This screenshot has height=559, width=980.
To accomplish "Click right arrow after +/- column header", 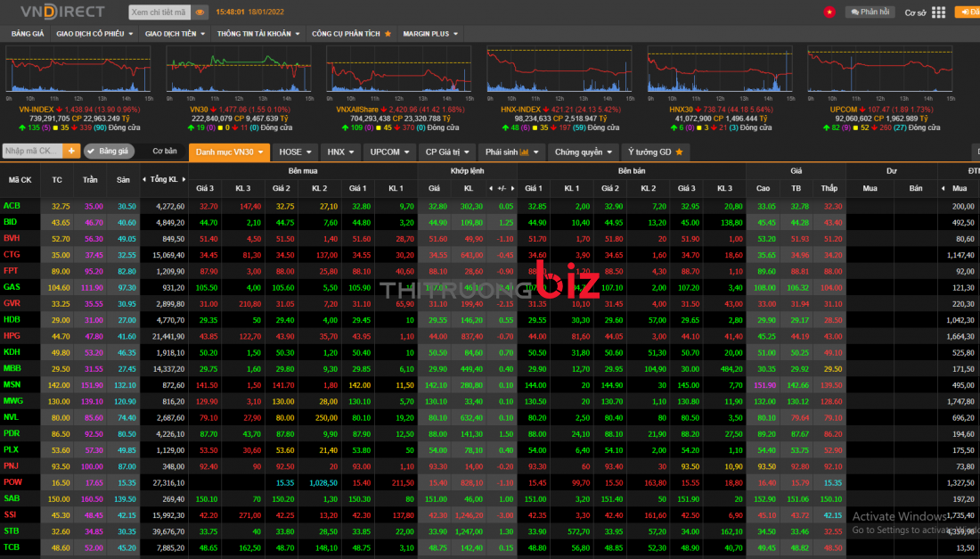I will click(x=514, y=189).
